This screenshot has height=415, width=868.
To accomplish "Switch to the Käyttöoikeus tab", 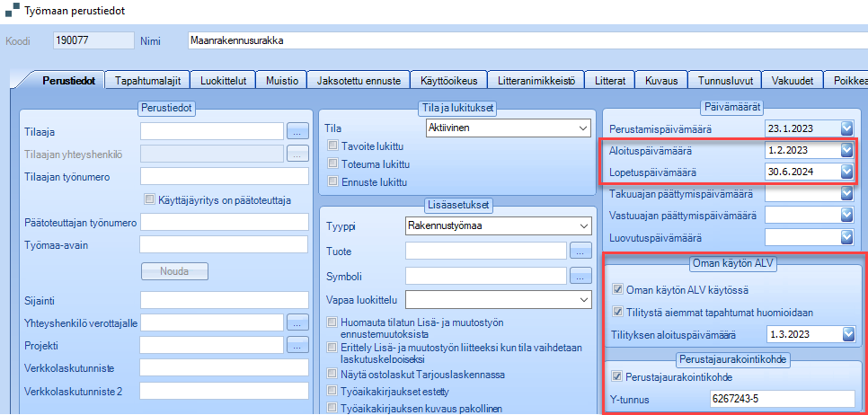I will (449, 80).
